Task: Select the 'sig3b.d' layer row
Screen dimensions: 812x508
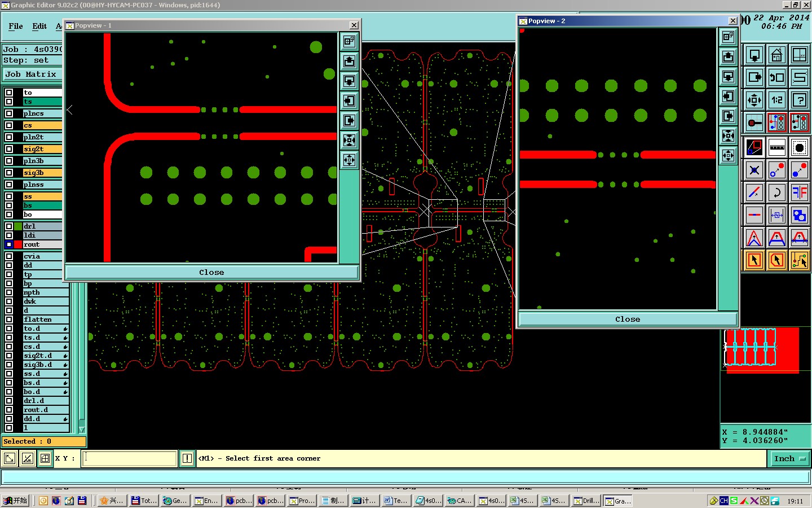Action: [46, 365]
